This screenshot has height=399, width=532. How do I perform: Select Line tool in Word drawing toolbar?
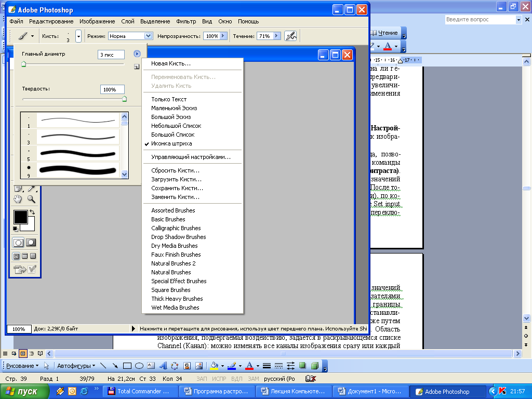pyautogui.click(x=103, y=366)
